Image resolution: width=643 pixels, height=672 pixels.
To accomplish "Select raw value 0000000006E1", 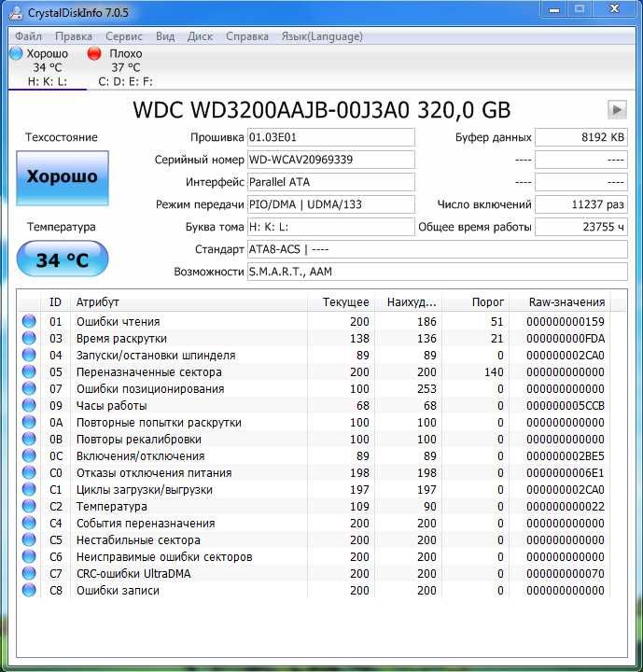I will tap(566, 472).
